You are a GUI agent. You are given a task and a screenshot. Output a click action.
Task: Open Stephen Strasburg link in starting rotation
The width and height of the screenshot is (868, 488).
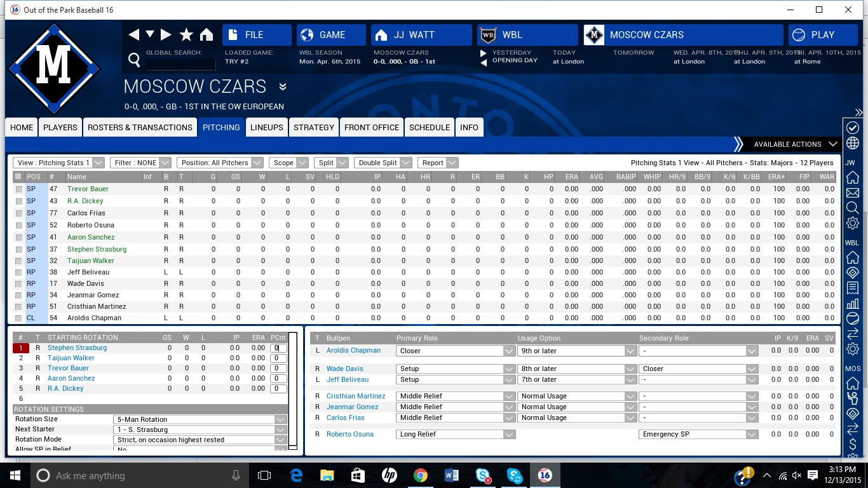click(77, 348)
